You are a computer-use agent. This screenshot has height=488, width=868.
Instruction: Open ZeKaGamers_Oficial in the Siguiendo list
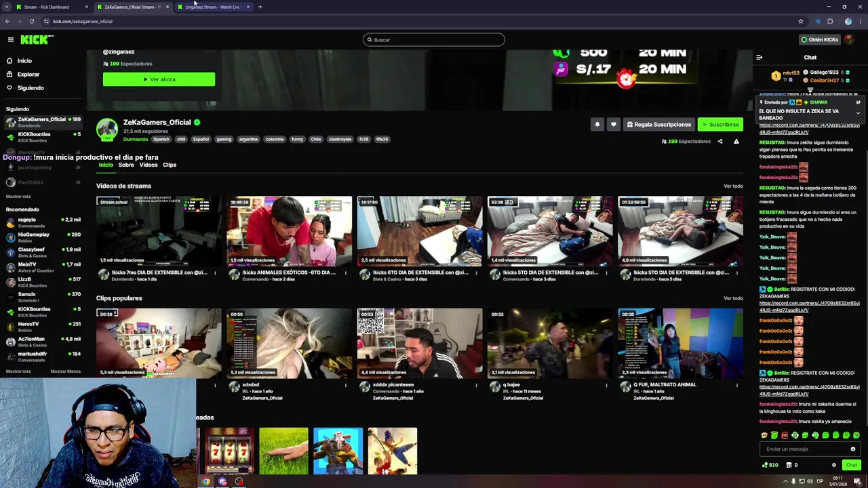(43, 122)
